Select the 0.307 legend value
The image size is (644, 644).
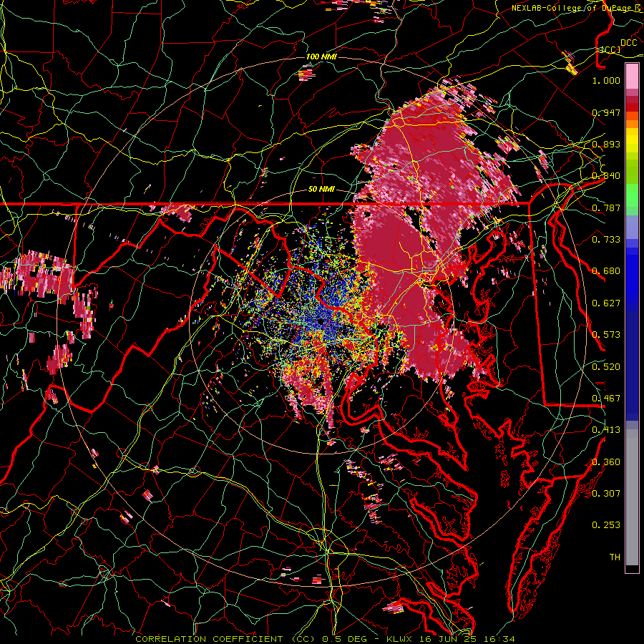(x=606, y=493)
